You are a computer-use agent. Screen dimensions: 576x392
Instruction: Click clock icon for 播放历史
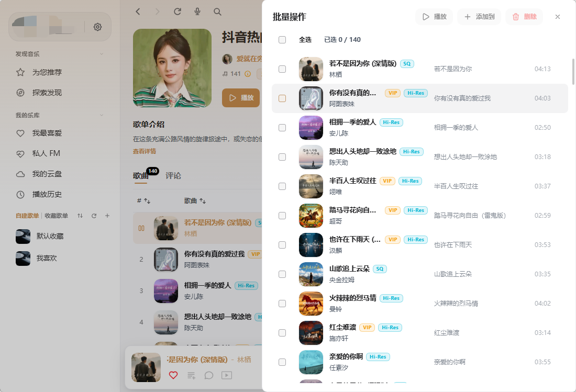[x=20, y=195]
